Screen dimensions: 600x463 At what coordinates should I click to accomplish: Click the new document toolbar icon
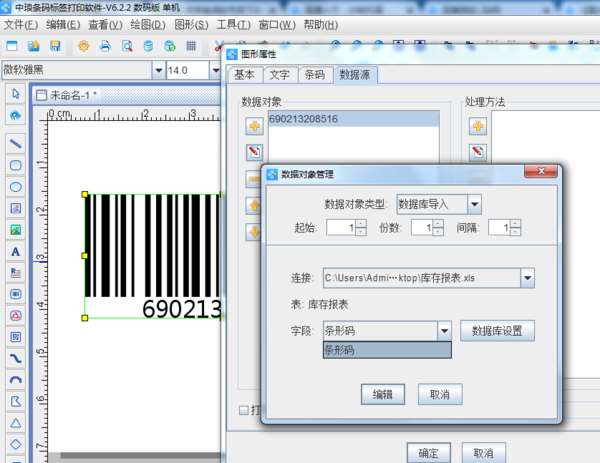(12, 46)
